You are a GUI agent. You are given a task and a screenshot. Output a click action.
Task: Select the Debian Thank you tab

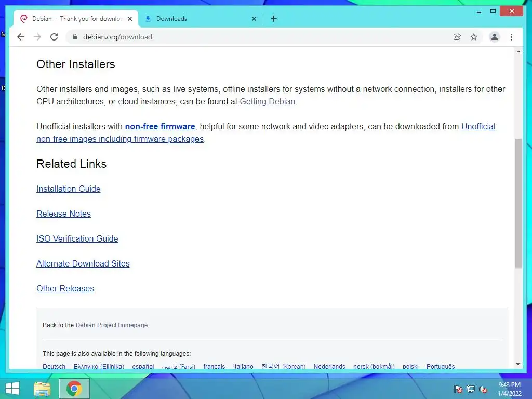pos(76,19)
